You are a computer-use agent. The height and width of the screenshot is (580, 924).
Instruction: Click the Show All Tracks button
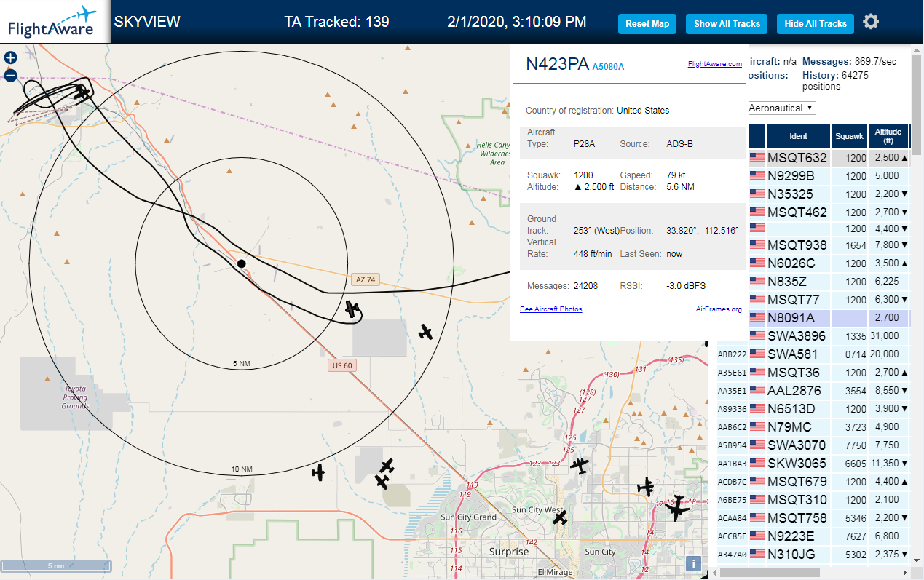coord(727,23)
